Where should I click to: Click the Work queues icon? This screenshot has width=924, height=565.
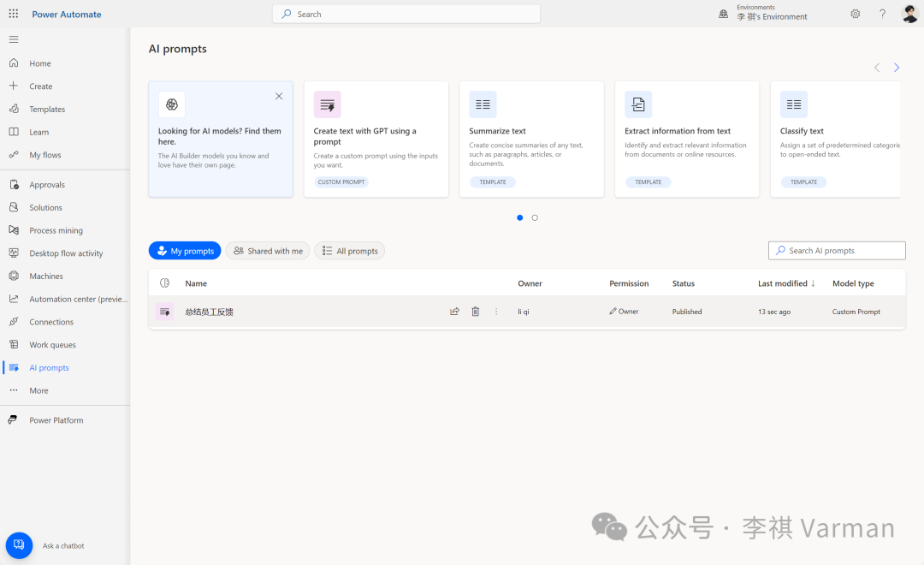tap(14, 344)
